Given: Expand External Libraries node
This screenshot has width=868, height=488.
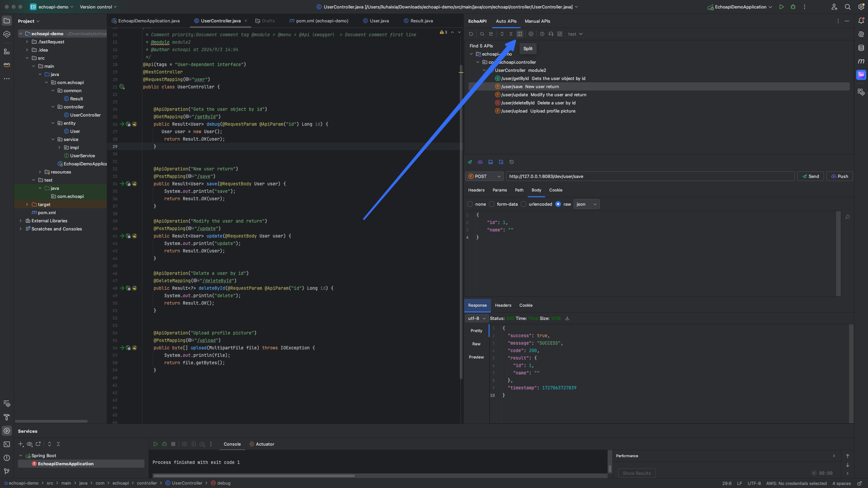Looking at the screenshot, I should [21, 221].
